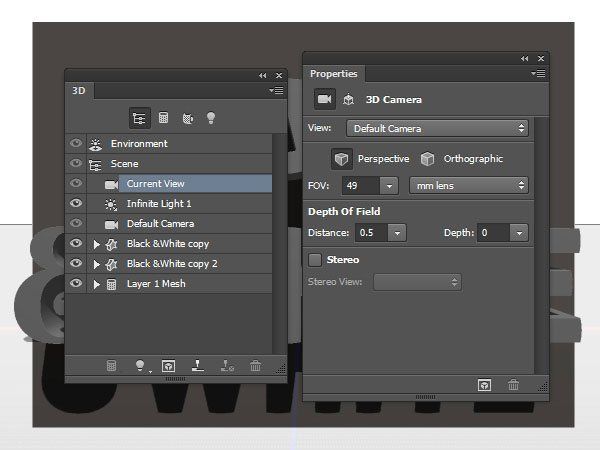The width and height of the screenshot is (600, 450).
Task: Hide the Black &White copy 2 mesh
Action: click(x=76, y=263)
